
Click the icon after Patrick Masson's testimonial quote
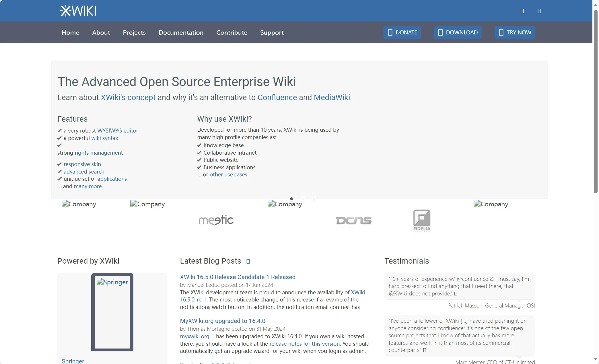[456, 293]
